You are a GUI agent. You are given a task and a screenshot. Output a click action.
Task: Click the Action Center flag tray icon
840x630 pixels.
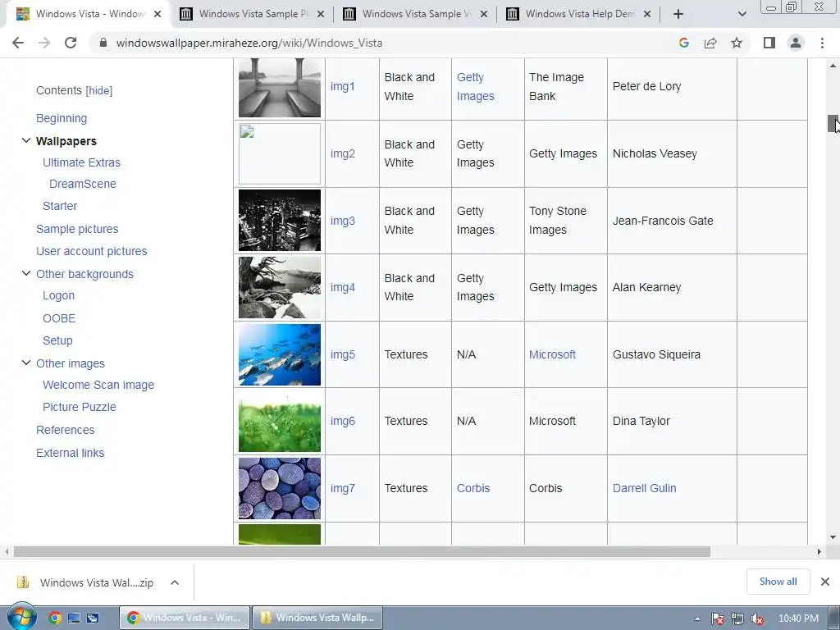718,619
